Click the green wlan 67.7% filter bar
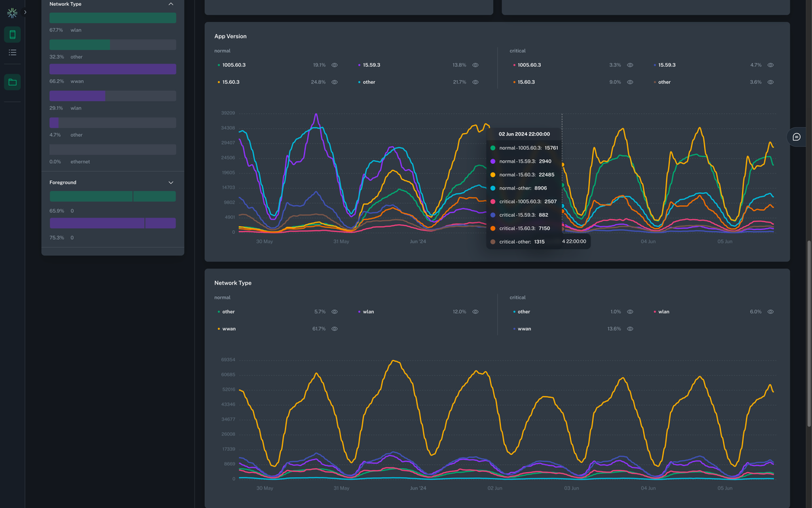This screenshot has width=812, height=508. 113,18
